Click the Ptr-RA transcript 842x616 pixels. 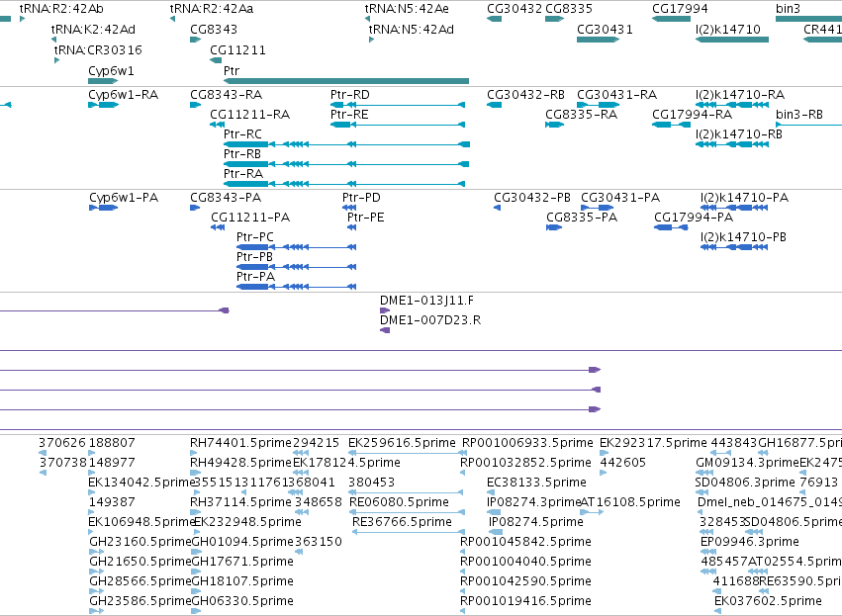coord(344,184)
